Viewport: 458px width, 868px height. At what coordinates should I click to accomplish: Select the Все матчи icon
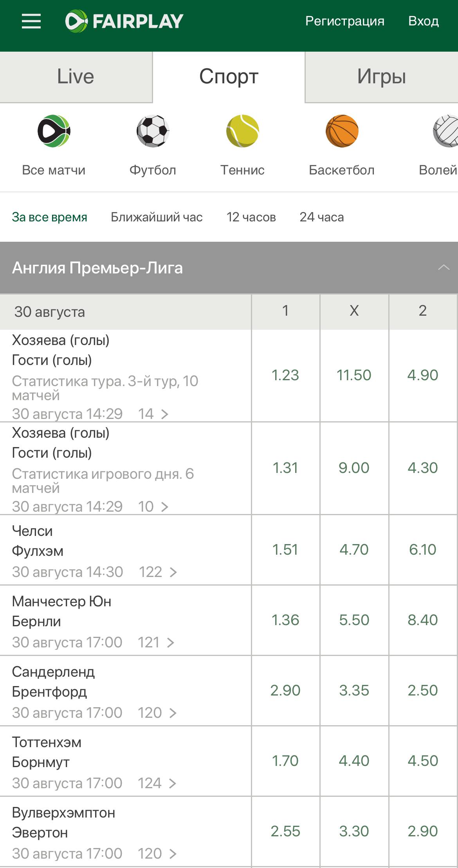(54, 131)
